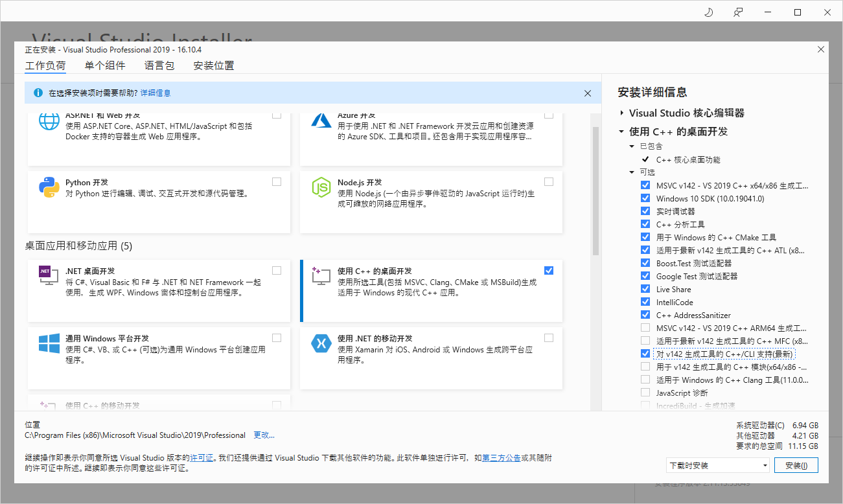The height and width of the screenshot is (504, 843).
Task: Click the 安装 button
Action: [796, 465]
